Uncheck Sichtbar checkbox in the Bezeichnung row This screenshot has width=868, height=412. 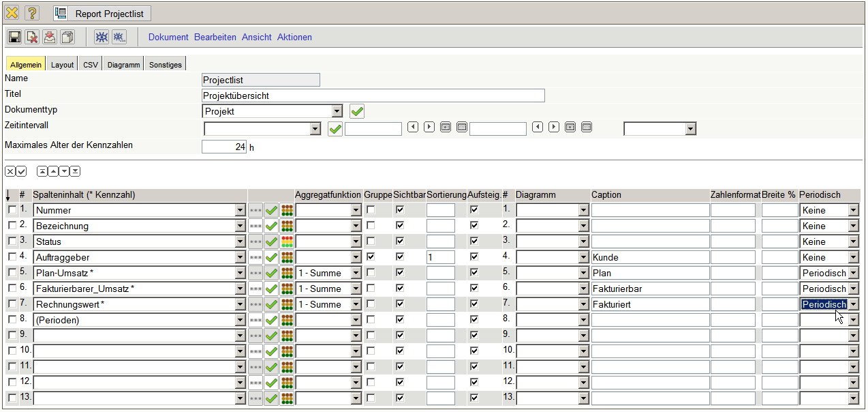(400, 226)
